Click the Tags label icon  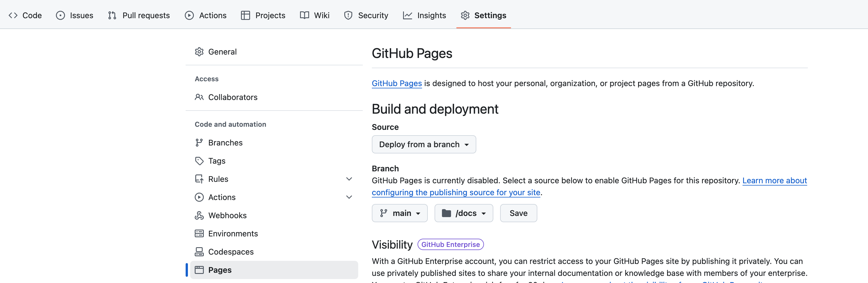(x=199, y=161)
